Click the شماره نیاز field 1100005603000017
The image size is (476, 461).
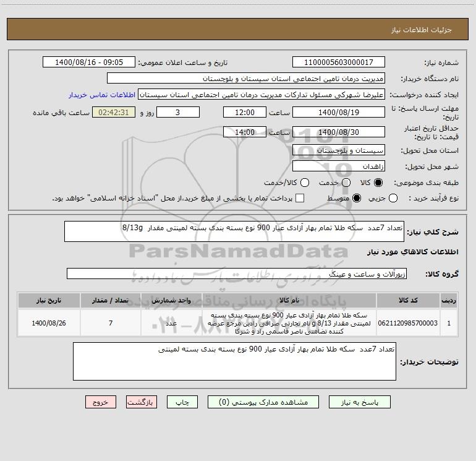(x=339, y=62)
